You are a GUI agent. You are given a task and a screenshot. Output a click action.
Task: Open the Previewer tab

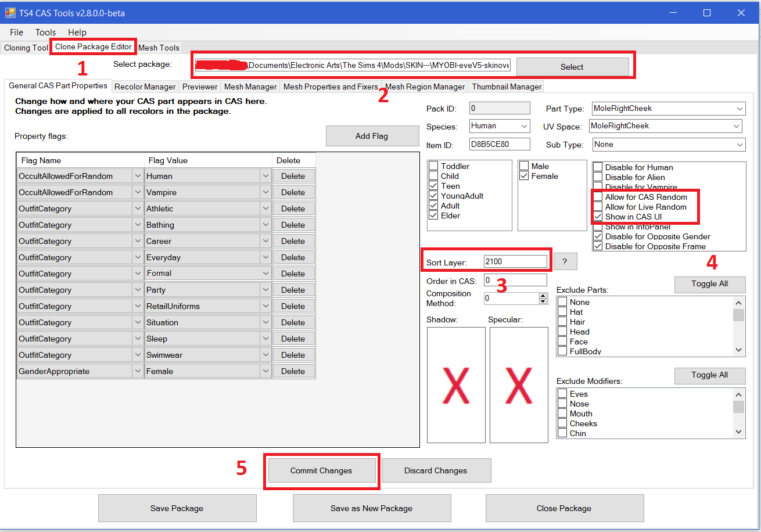point(200,87)
